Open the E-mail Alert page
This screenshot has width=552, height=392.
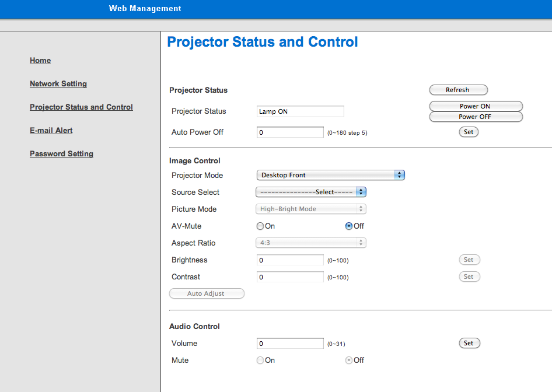coord(51,131)
